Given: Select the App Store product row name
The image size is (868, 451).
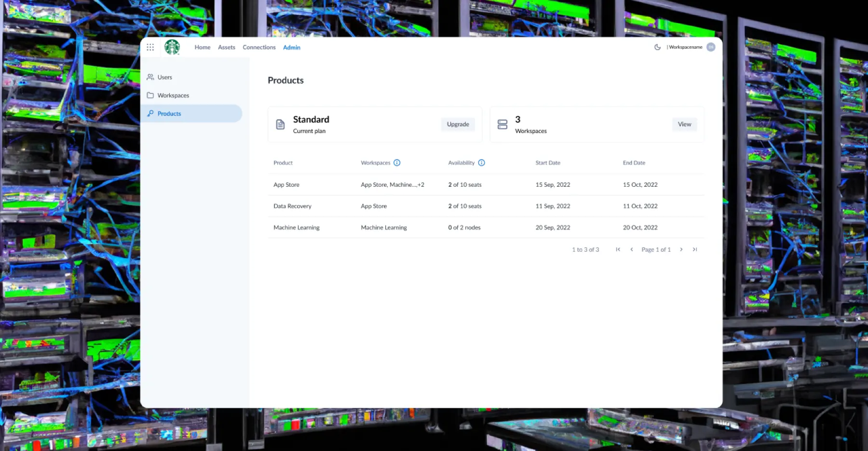Looking at the screenshot, I should [x=286, y=185].
